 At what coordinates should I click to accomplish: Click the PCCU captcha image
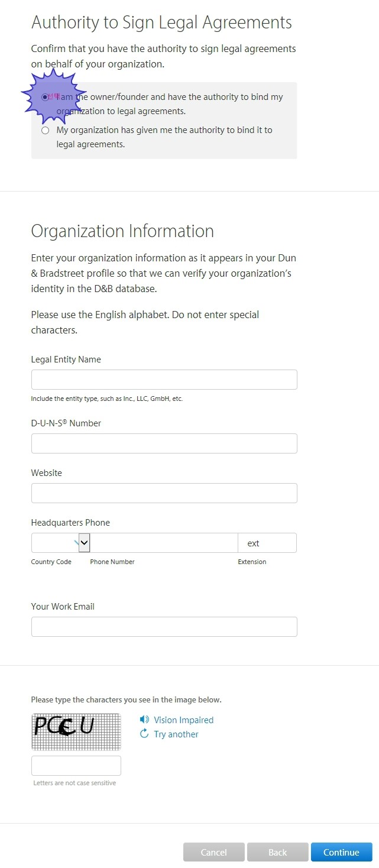pos(76,732)
